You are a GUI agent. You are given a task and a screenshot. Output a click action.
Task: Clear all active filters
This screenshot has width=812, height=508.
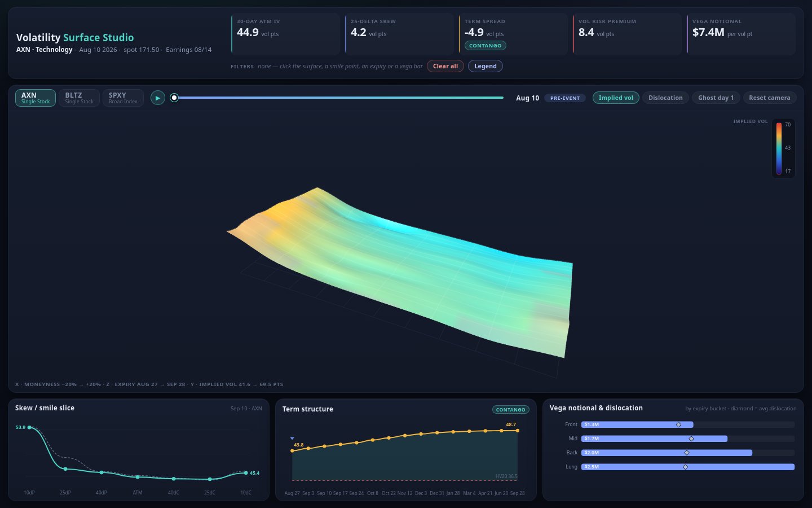pos(445,66)
